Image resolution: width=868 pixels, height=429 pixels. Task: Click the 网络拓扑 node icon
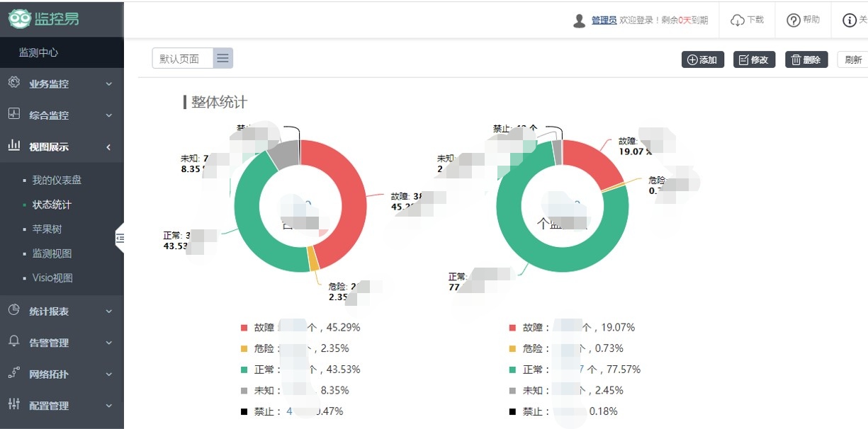[13, 373]
